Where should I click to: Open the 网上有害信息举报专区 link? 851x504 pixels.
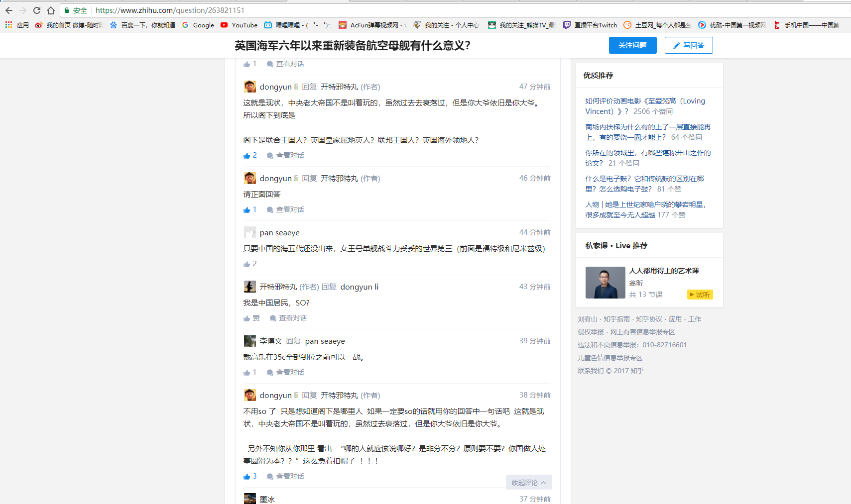coord(642,332)
